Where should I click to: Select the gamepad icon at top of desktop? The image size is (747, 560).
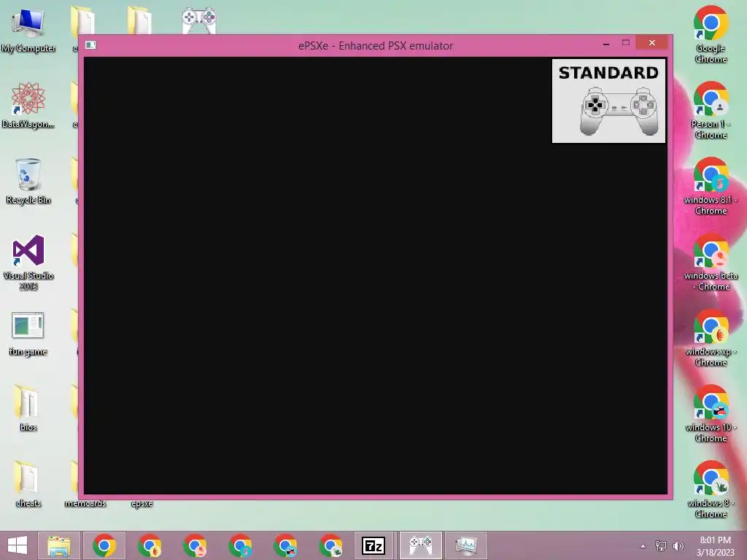(x=199, y=20)
